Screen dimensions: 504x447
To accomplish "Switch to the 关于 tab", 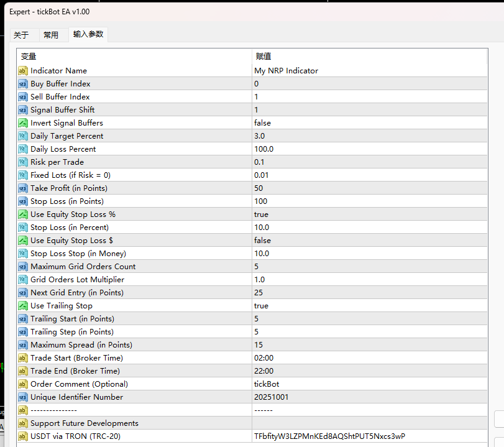I will 21,35.
